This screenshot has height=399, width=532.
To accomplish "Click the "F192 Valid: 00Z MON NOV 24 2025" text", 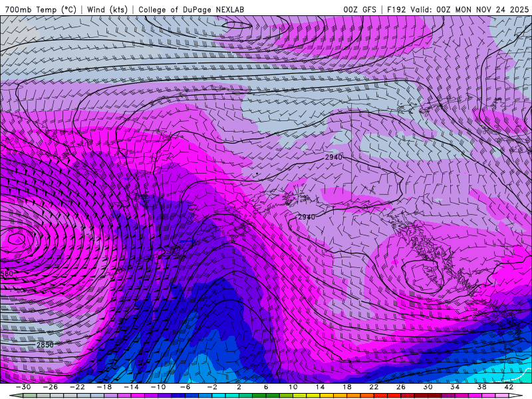I will [x=458, y=9].
